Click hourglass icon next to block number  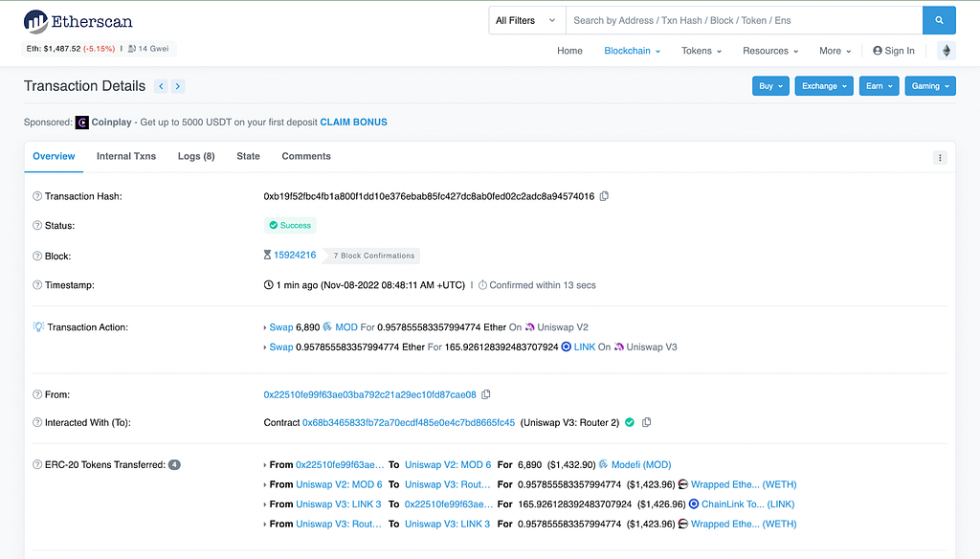pos(268,256)
